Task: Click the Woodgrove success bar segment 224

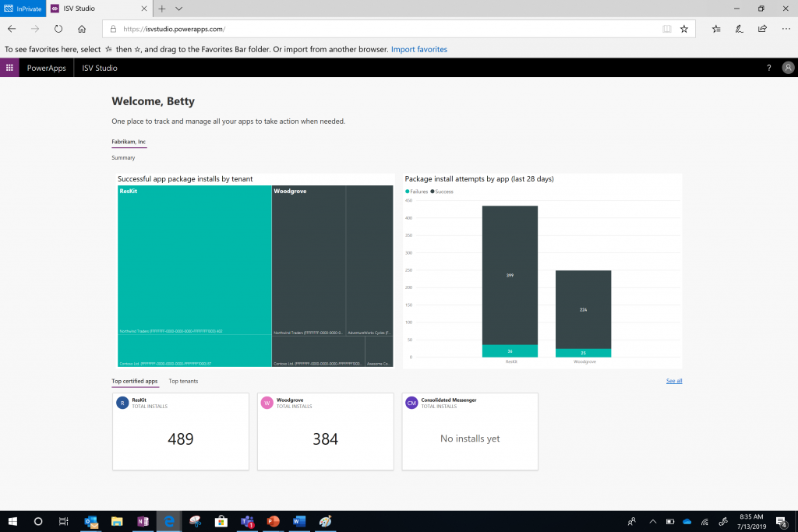Action: [583, 309]
